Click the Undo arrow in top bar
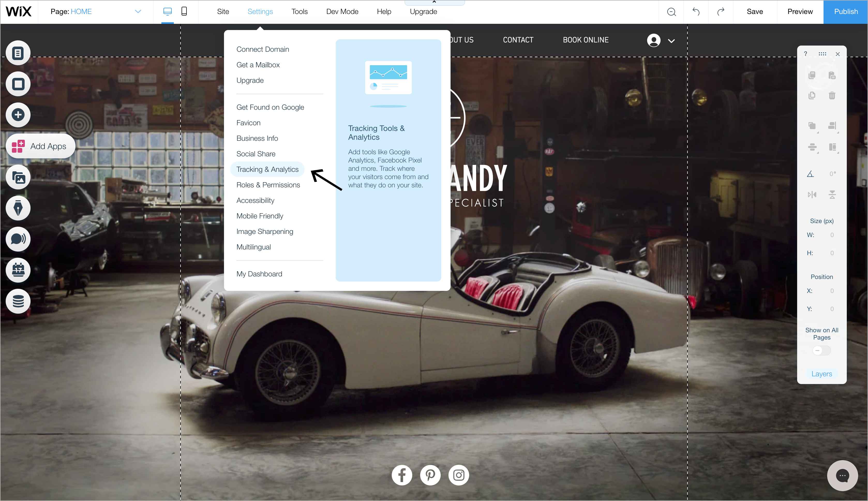The height and width of the screenshot is (501, 868). (696, 12)
